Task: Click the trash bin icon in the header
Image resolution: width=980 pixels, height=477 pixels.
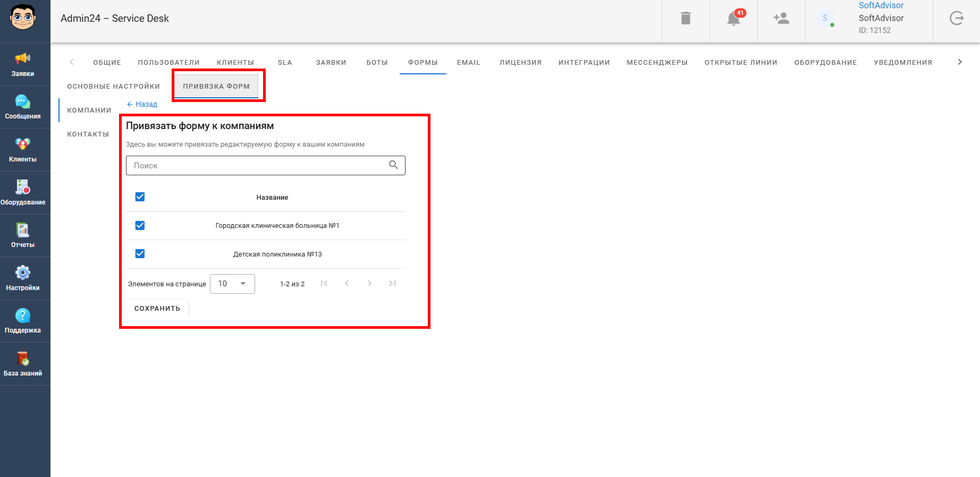Action: [x=686, y=19]
